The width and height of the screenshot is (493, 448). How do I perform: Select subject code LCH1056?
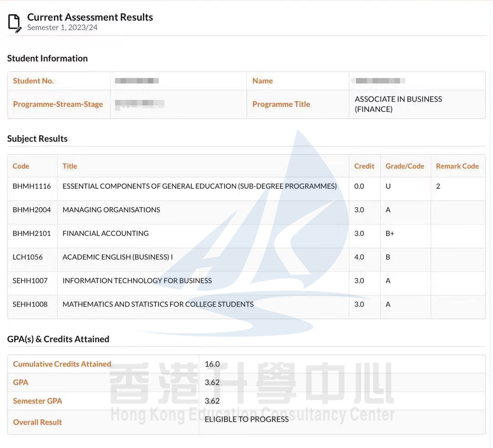(28, 257)
